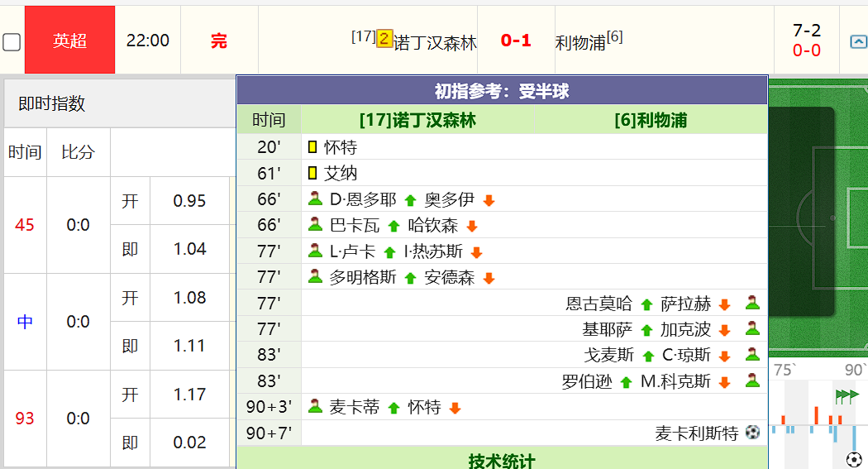Screen dimensions: 868x469
Task: Click the substitution icon next to 萨拉赫
Action: pyautogui.click(x=752, y=304)
